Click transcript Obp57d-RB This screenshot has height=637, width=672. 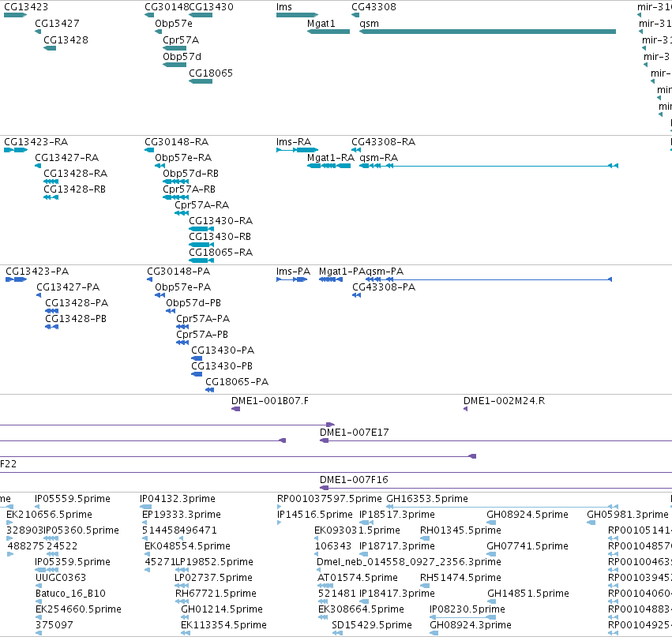pos(191,174)
